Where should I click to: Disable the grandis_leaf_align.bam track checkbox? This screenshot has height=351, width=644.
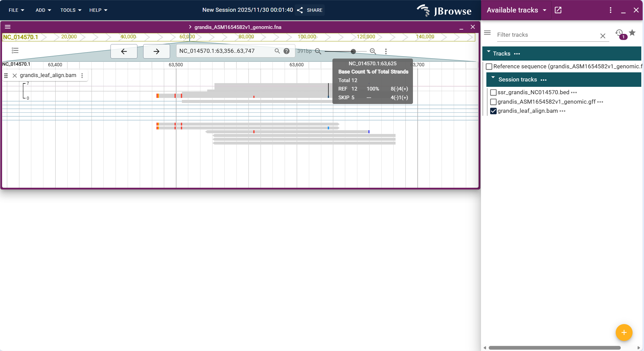(x=493, y=111)
